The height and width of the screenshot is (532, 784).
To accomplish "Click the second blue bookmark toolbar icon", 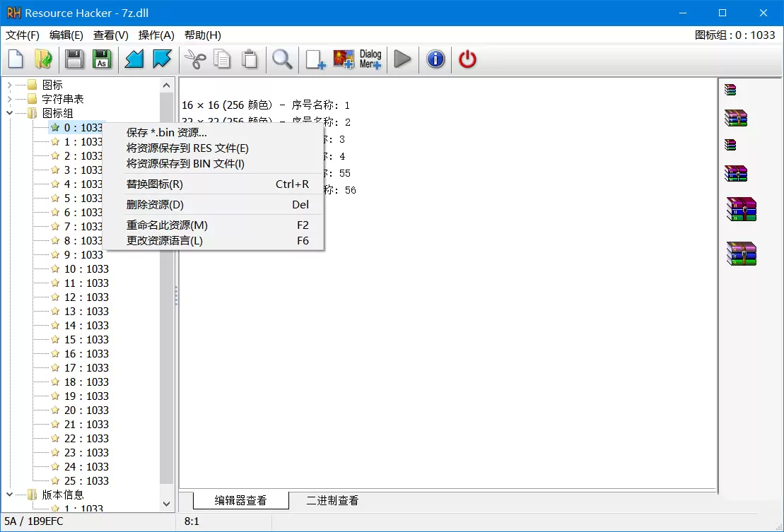I will point(162,59).
